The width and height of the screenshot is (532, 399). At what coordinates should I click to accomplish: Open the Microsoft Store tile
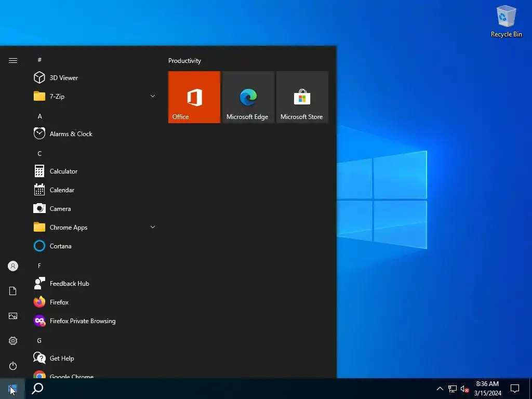[x=302, y=97]
